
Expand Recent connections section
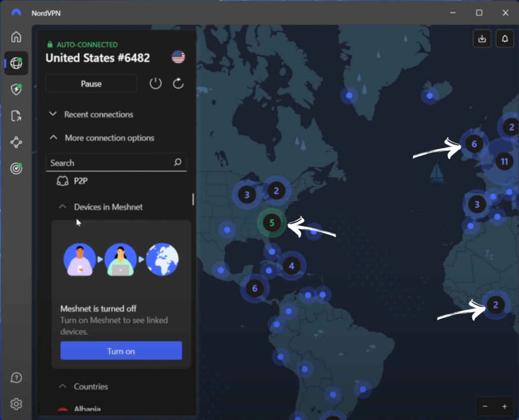pos(91,114)
